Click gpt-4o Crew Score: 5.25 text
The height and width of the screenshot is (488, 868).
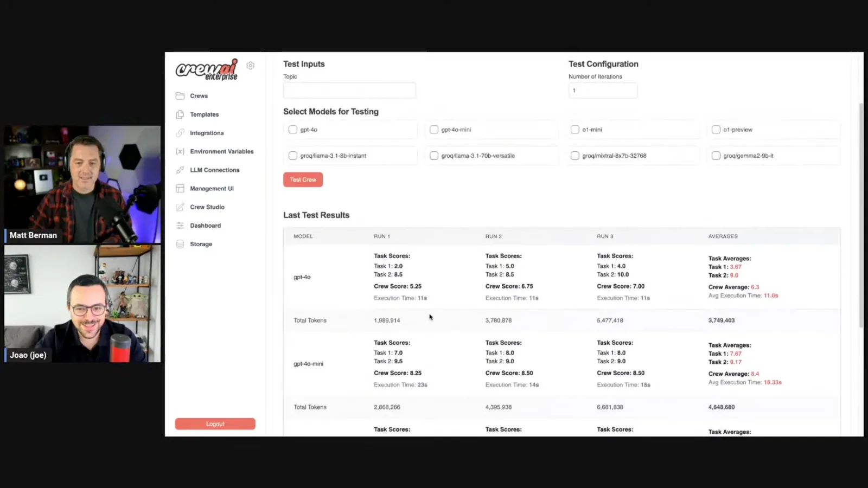(x=398, y=286)
